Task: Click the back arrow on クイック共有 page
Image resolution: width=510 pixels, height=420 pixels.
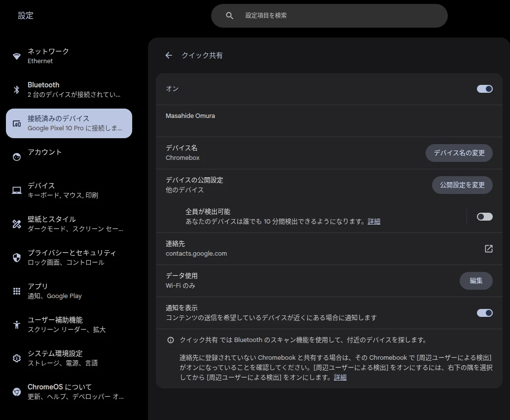Action: [169, 55]
